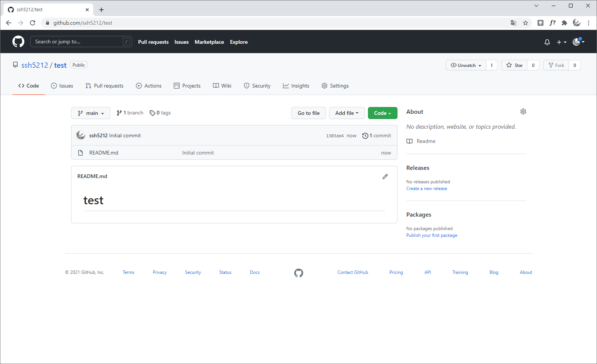The width and height of the screenshot is (597, 364).
Task: Open the browser extensions puzzle icon
Action: point(564,23)
